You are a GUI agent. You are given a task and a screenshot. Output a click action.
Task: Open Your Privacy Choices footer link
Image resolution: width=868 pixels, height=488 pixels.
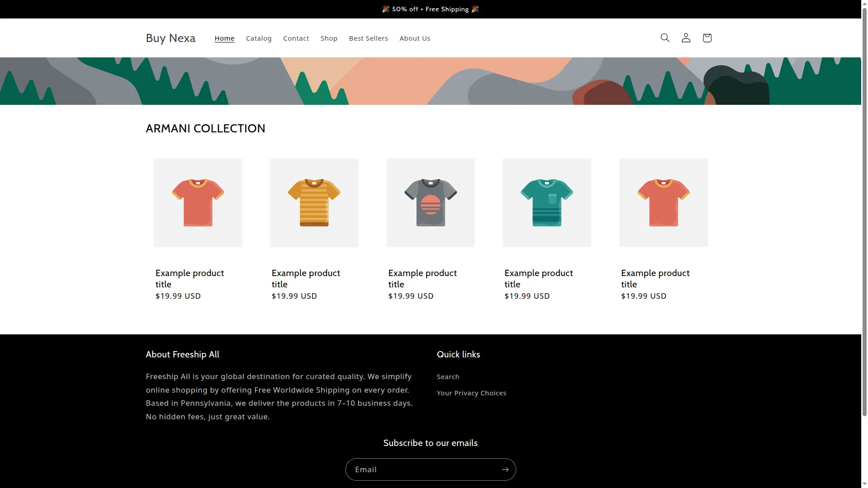pos(472,393)
